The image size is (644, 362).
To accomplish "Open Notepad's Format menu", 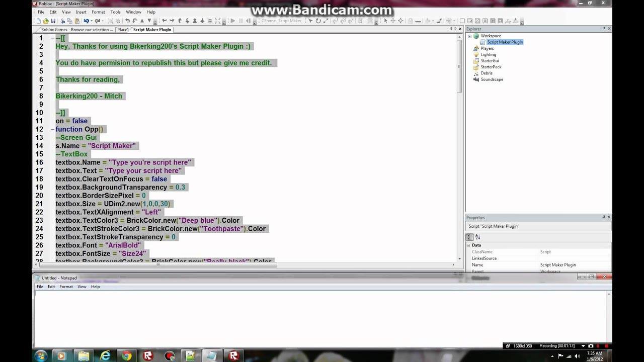I will (x=66, y=287).
